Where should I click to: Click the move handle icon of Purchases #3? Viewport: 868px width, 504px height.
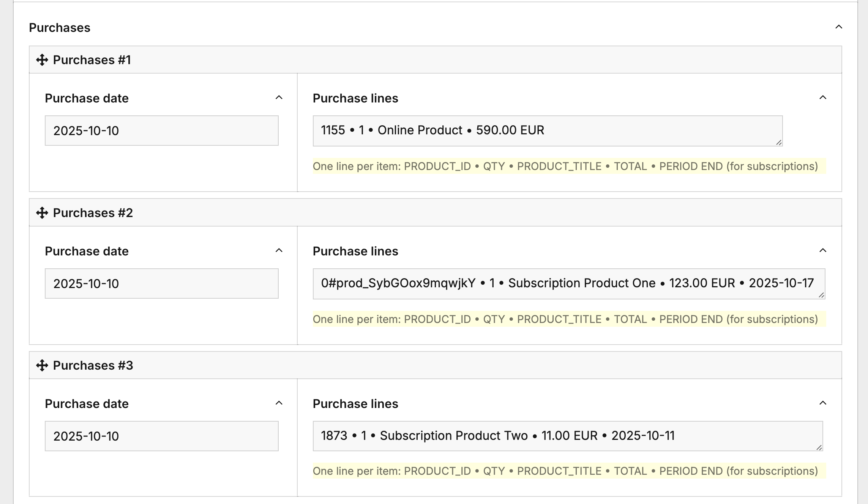42,365
